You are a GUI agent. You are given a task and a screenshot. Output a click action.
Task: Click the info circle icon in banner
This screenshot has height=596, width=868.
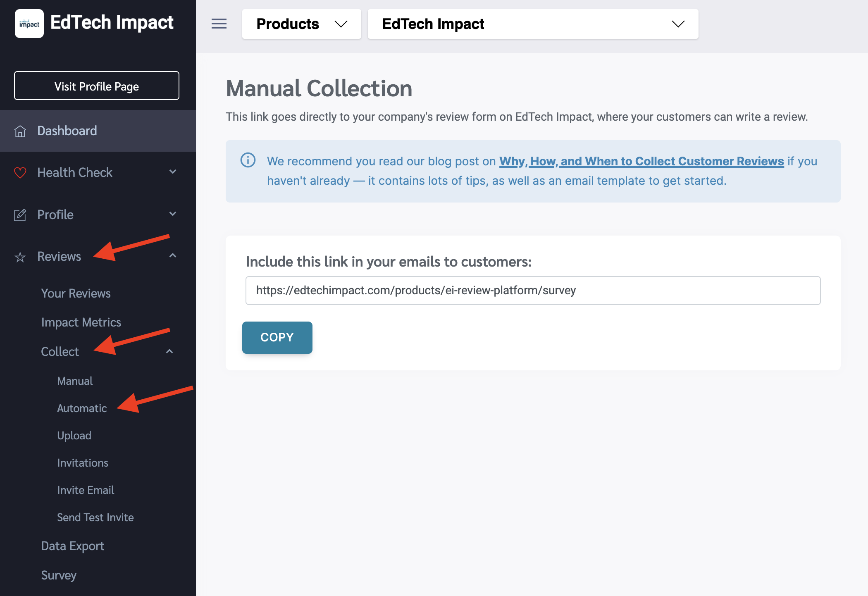[248, 160]
